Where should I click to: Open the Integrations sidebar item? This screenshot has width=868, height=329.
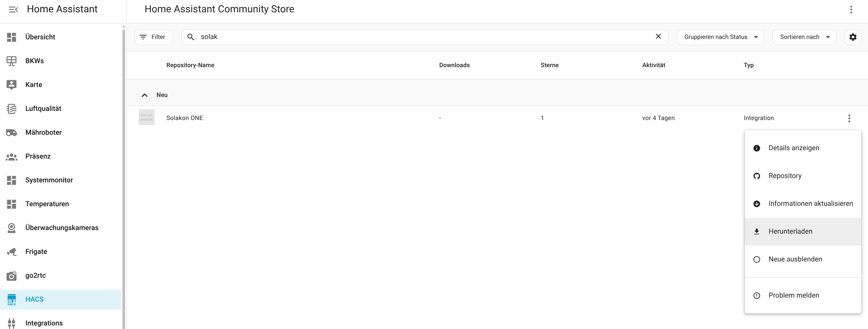[61, 323]
